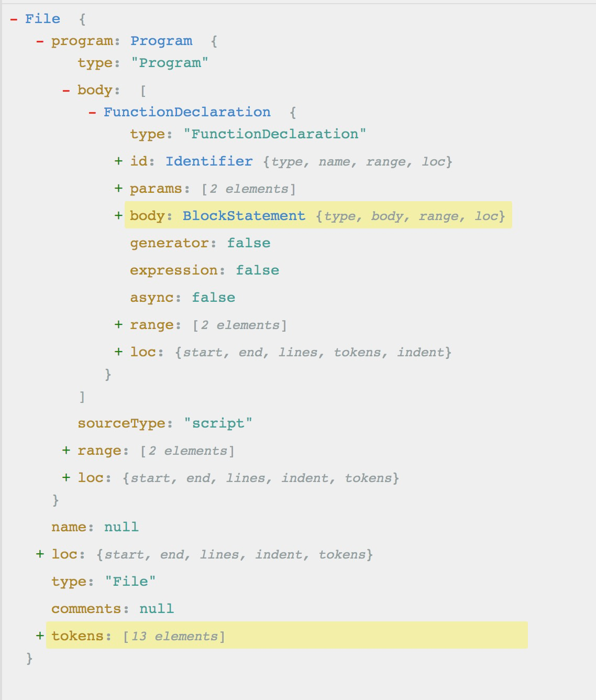Viewport: 596px width, 700px height.
Task: Click the BlockStatement type label
Action: point(244,216)
